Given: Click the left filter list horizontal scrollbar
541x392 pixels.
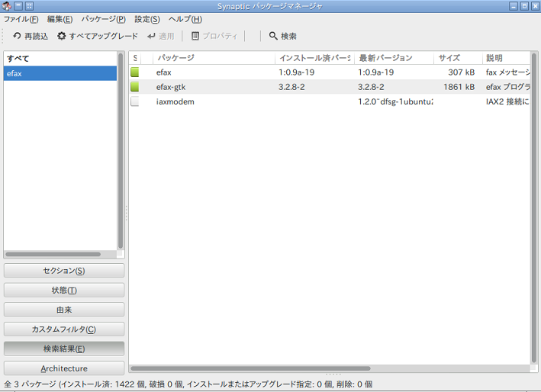Looking at the screenshot, I should pos(53,255).
